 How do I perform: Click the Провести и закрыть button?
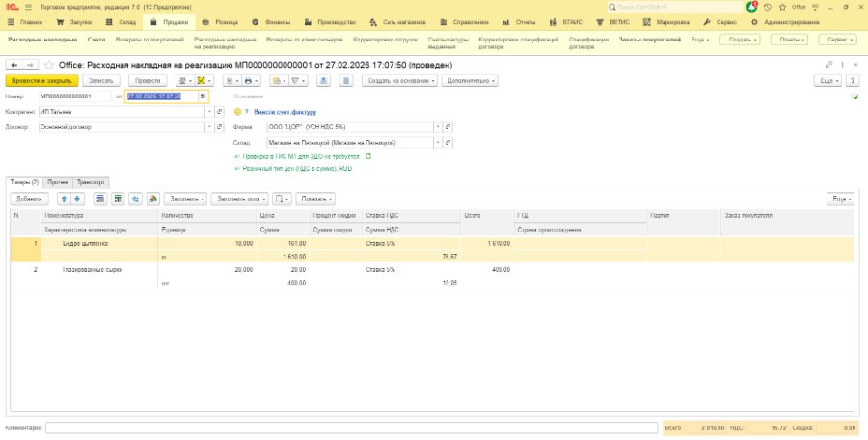pos(41,81)
